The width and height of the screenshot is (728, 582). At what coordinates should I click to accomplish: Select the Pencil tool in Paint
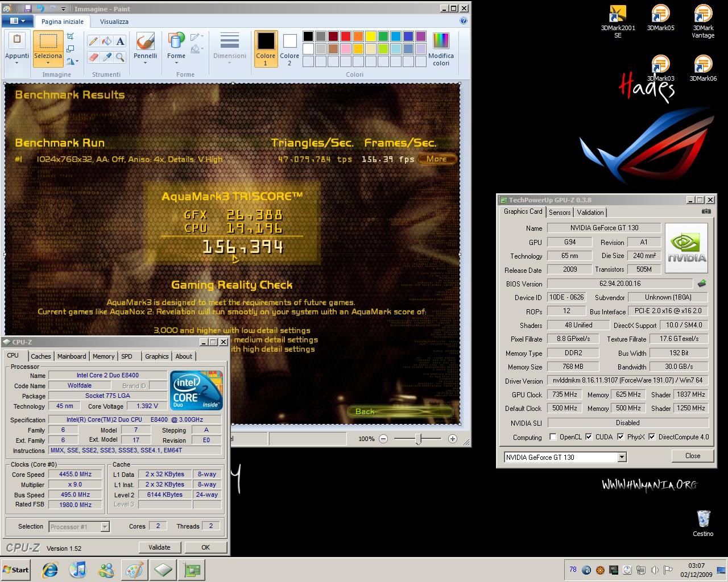click(94, 41)
